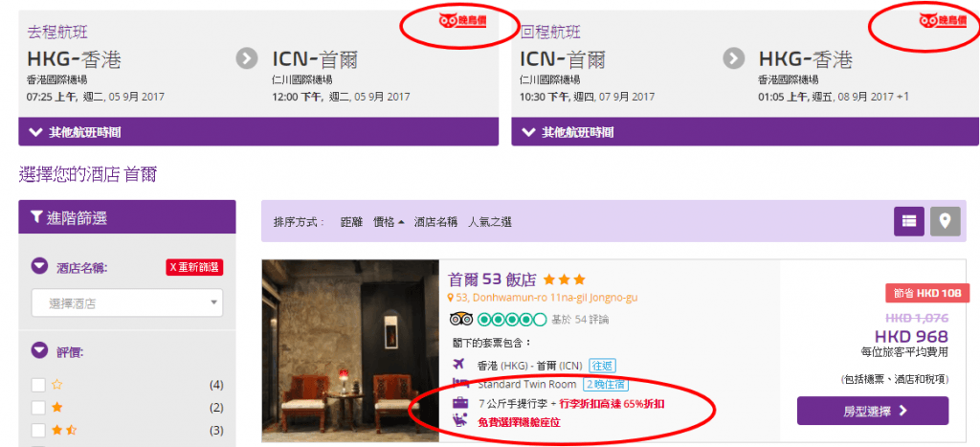The height and width of the screenshot is (447, 980).
Task: Click 房型選擇 button
Action: [873, 411]
